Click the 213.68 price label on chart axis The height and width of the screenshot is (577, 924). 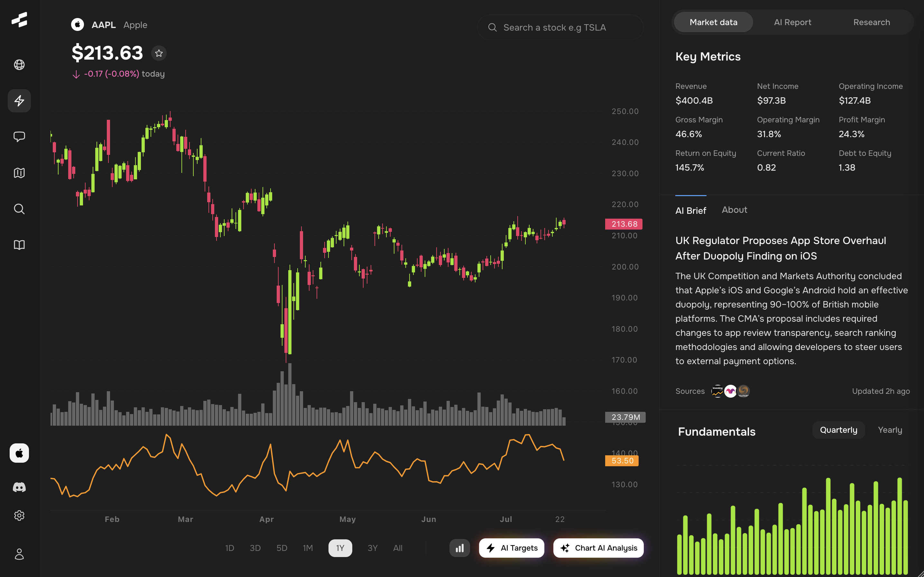[x=624, y=224]
